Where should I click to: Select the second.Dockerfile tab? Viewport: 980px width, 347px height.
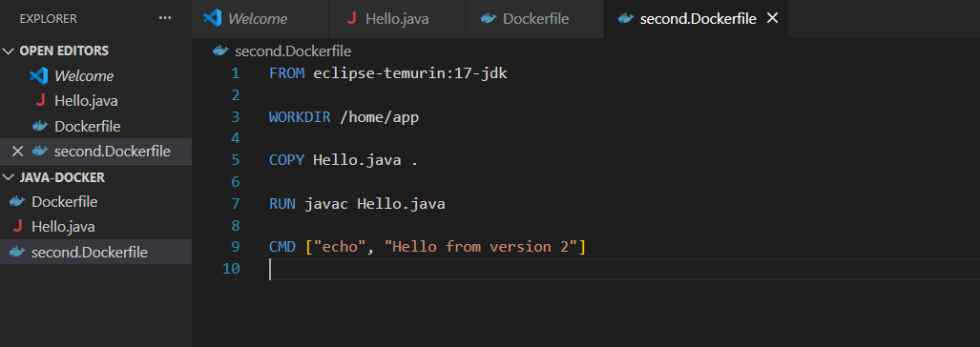[696, 19]
